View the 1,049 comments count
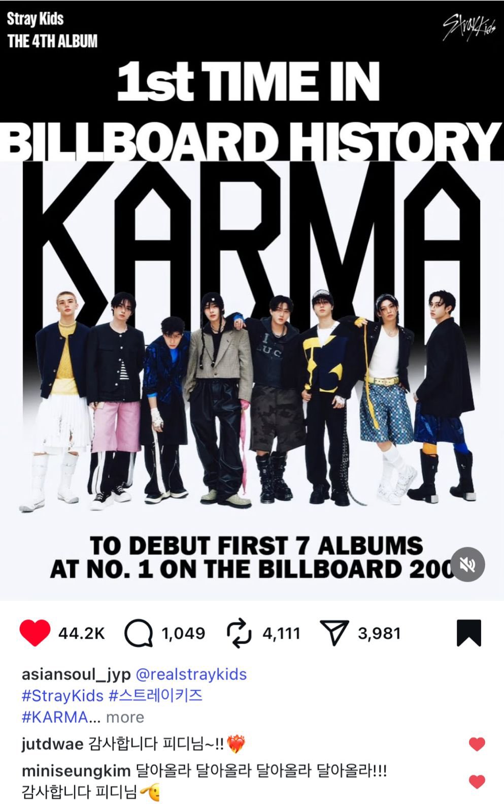Viewport: 504px width, 812px height. point(183,633)
